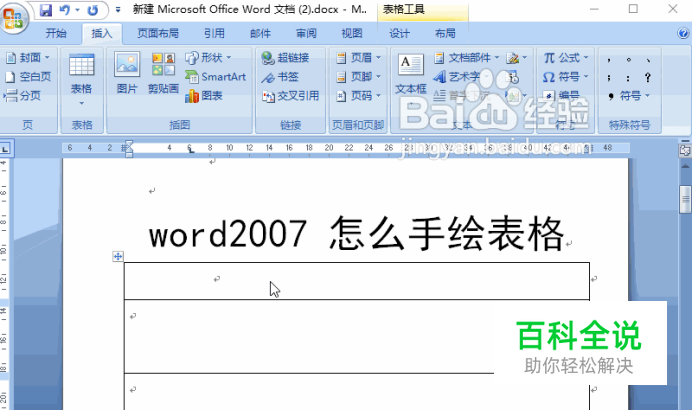Toggle the ruler view button above scrollbar

tap(685, 150)
